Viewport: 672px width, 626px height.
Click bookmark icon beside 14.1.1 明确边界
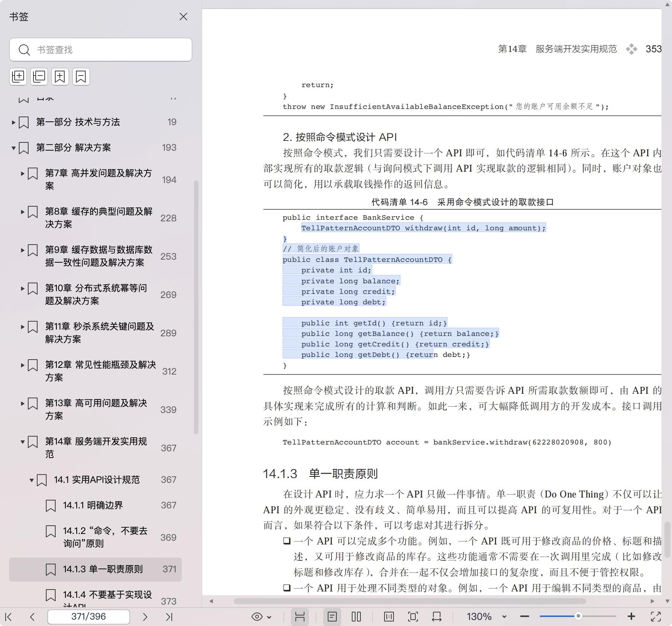tap(51, 506)
